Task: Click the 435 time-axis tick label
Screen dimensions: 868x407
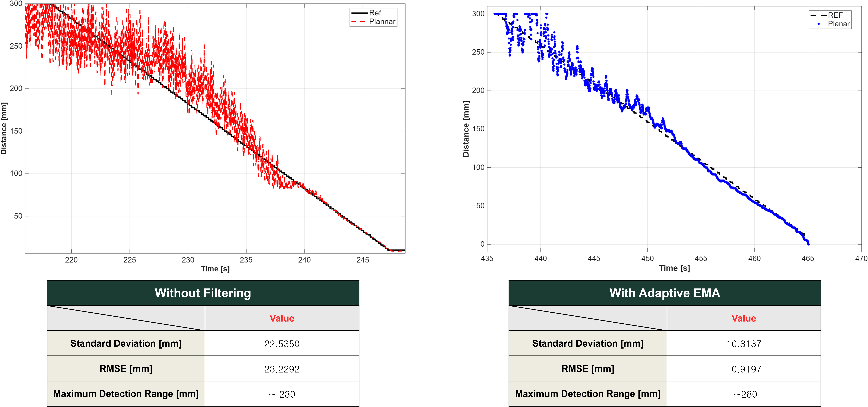Action: coord(487,259)
